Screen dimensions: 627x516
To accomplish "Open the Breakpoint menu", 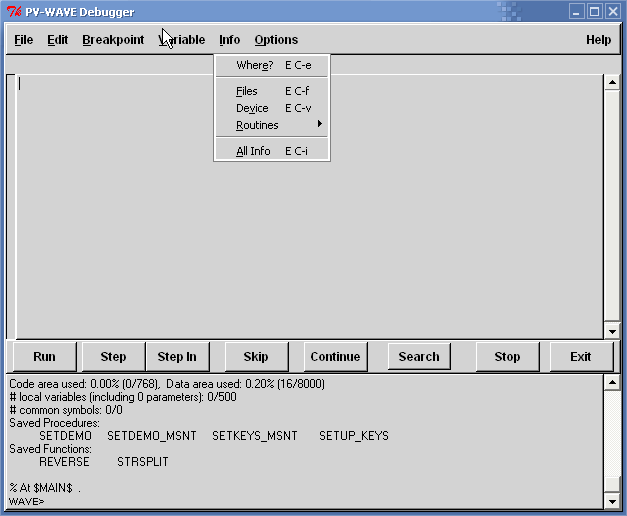I will click(113, 40).
